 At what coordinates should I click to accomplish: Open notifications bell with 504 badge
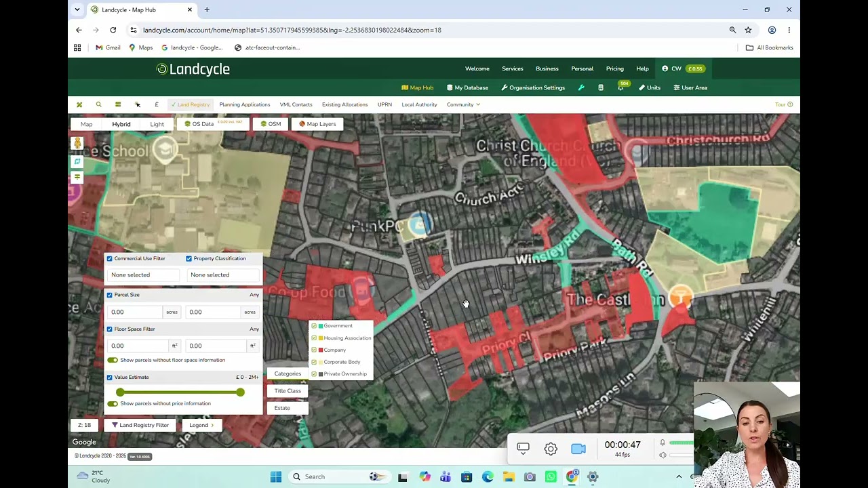(620, 87)
